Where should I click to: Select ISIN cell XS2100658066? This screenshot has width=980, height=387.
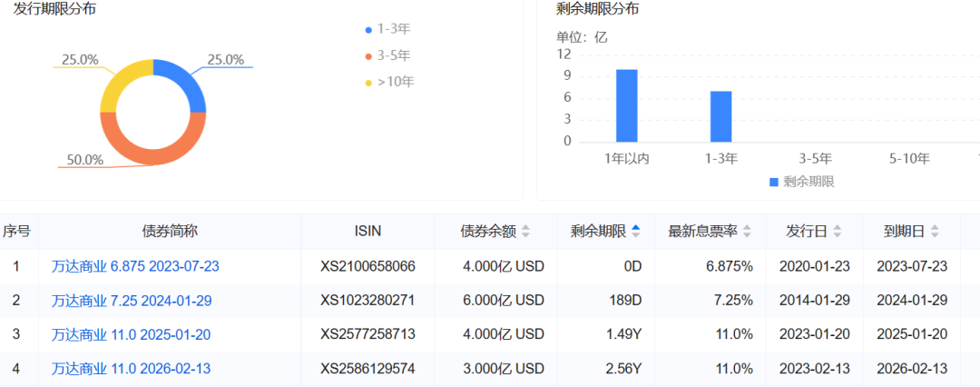point(367,266)
